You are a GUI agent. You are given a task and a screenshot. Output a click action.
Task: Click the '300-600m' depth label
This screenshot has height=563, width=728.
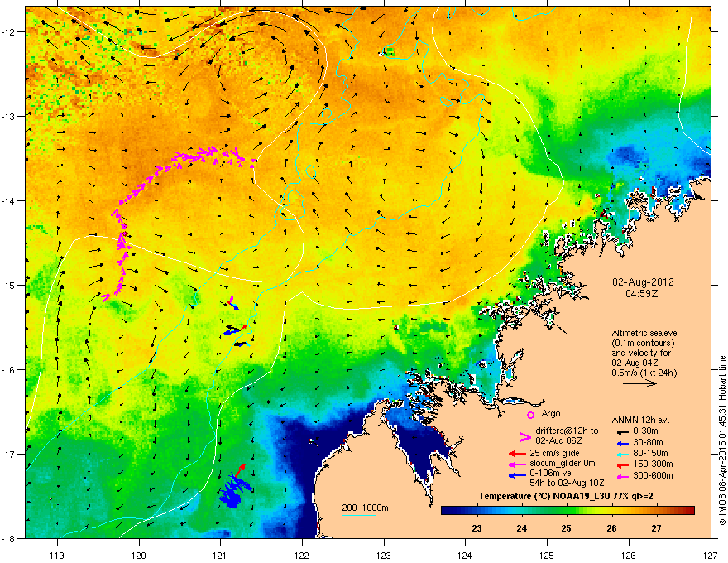click(x=653, y=476)
